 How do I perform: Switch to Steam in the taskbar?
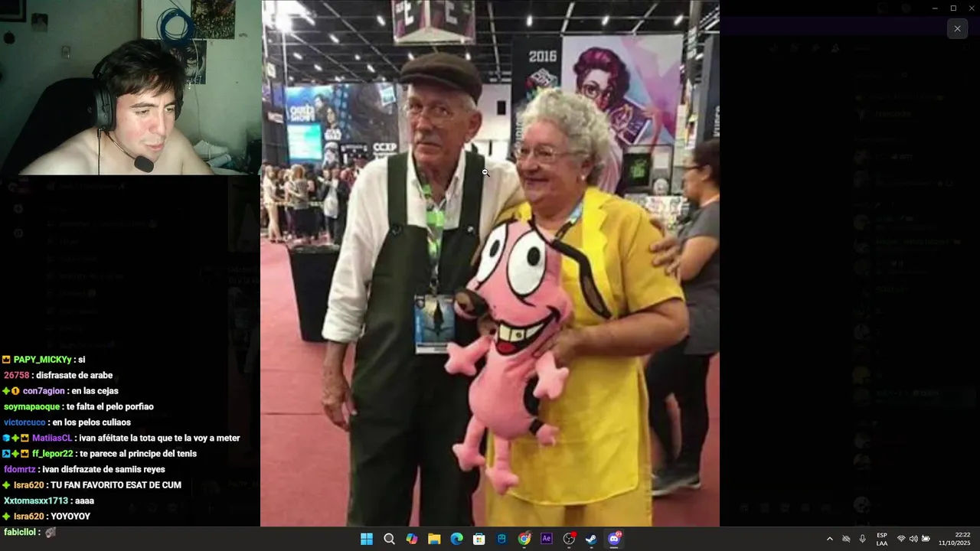pyautogui.click(x=591, y=539)
